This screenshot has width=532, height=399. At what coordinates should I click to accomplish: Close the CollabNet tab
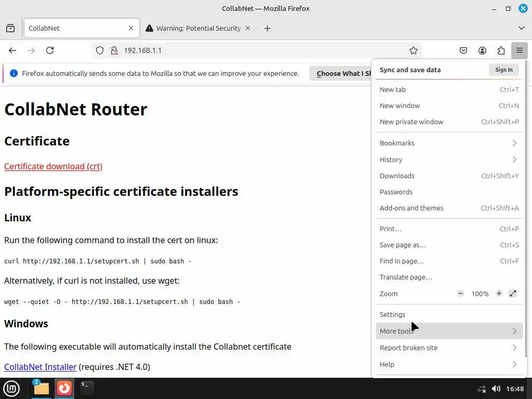131,28
